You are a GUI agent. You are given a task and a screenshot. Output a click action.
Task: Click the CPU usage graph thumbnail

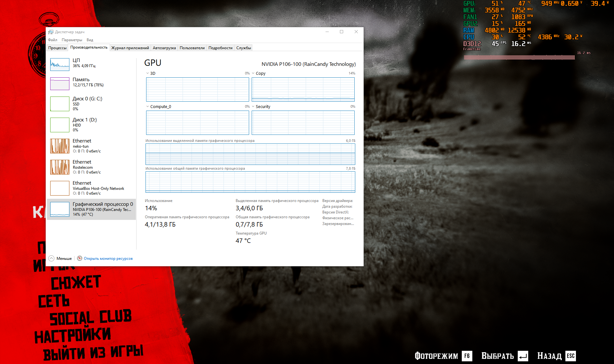point(60,65)
